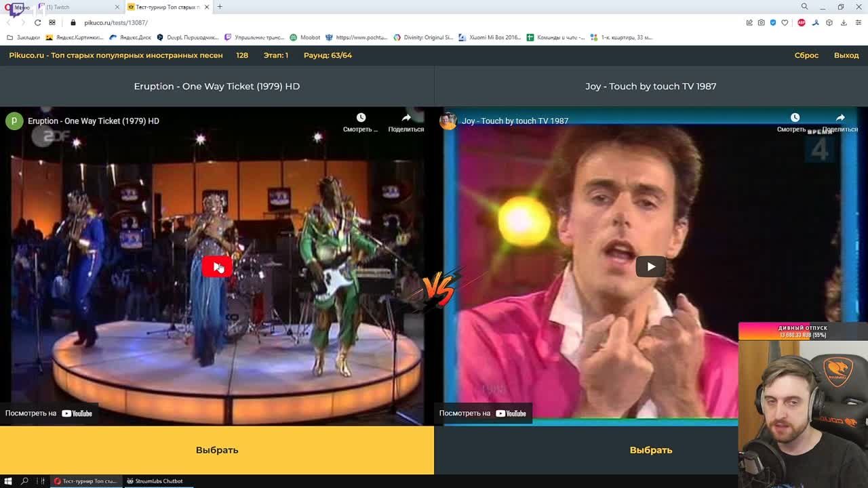
Task: Click the snapshot camera icon in the toolbar
Action: [x=761, y=22]
